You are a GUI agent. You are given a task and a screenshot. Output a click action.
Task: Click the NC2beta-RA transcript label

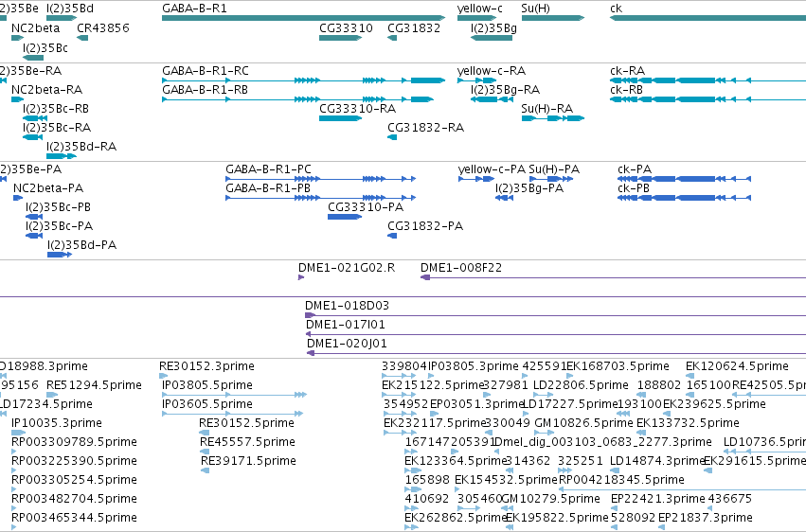point(46,90)
